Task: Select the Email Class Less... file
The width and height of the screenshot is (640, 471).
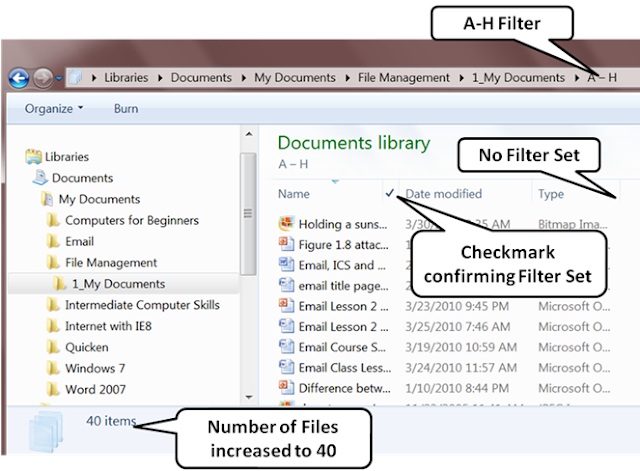Action: click(345, 368)
